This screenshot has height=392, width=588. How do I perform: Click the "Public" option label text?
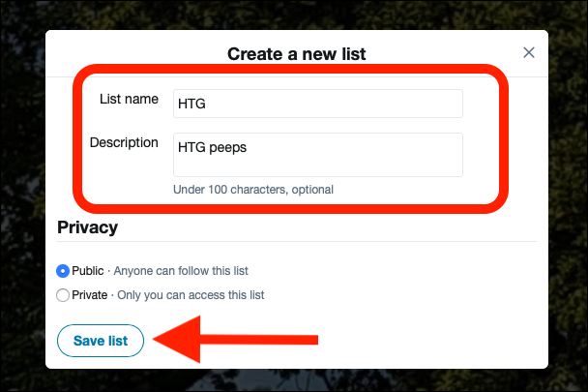pyautogui.click(x=88, y=271)
